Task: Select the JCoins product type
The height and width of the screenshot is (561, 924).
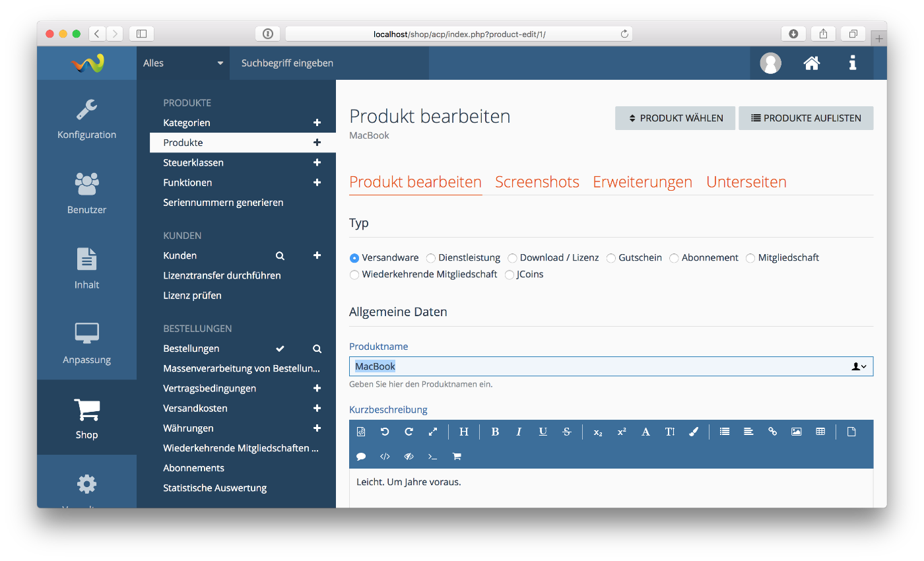Action: [x=511, y=275]
